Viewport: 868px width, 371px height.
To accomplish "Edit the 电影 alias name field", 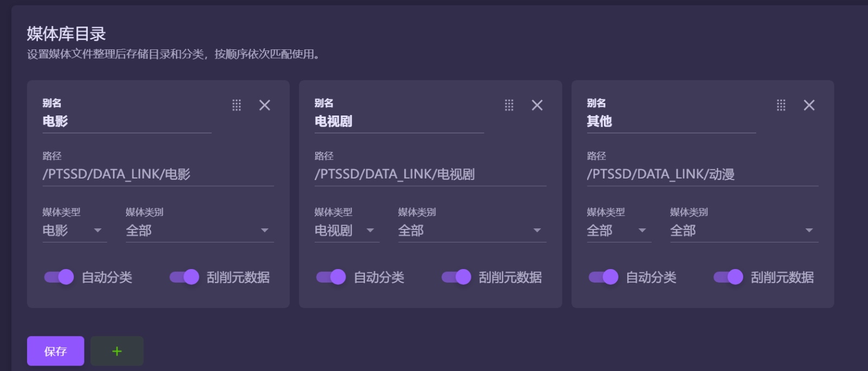I will 126,121.
